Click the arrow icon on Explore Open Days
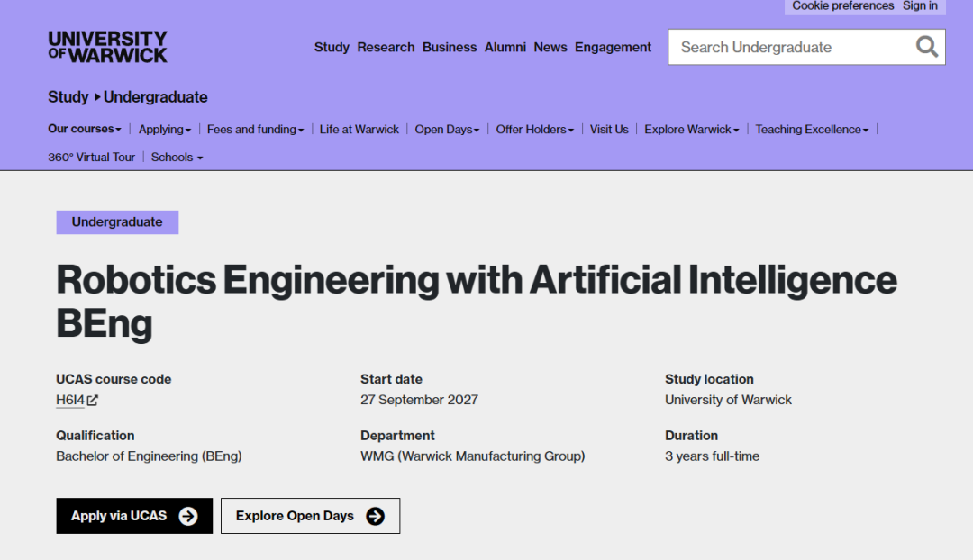973x560 pixels. [x=375, y=516]
